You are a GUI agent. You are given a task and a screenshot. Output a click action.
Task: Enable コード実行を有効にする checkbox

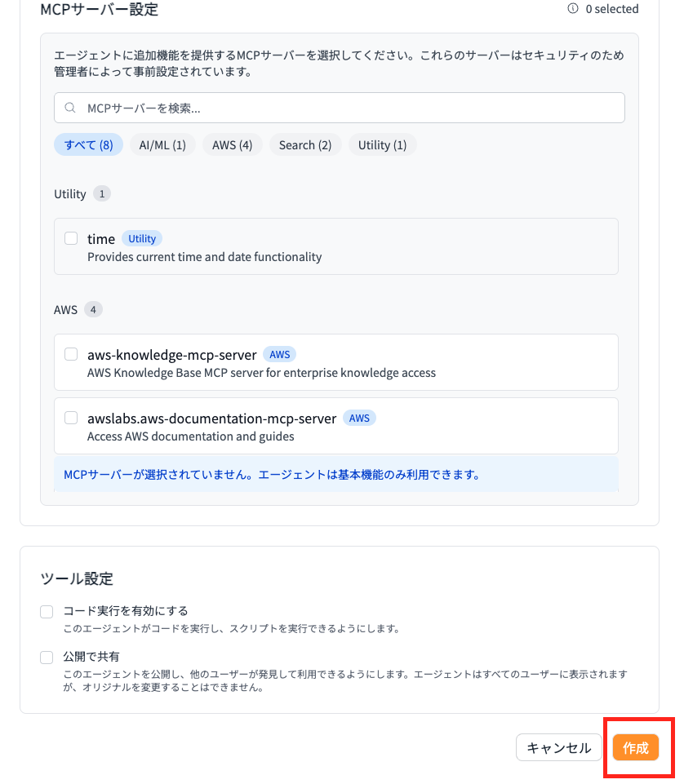pos(47,610)
